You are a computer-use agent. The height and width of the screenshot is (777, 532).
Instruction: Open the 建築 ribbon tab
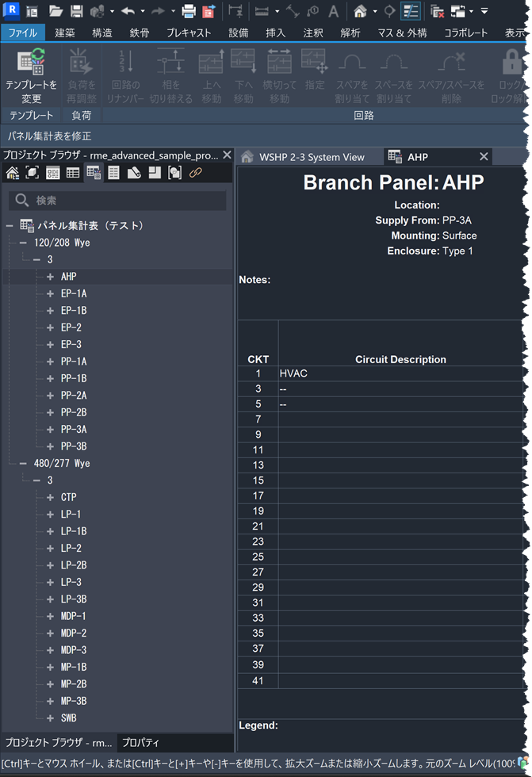[65, 33]
